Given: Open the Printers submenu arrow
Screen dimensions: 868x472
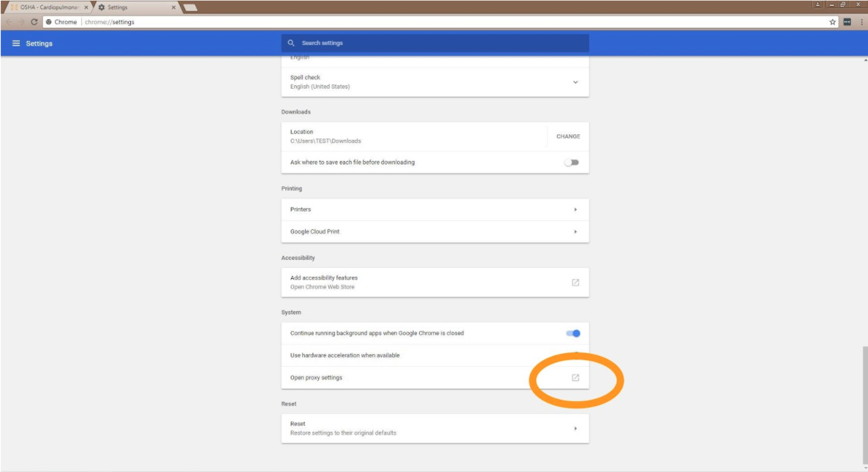Looking at the screenshot, I should 575,209.
